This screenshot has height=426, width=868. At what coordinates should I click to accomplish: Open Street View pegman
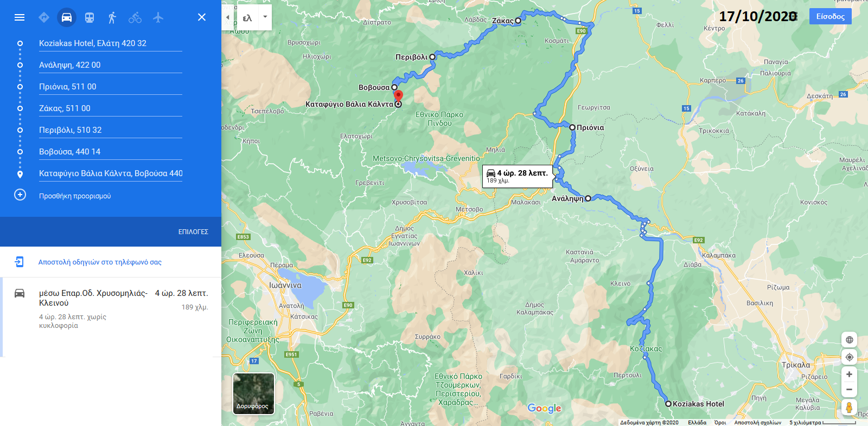pos(849,407)
